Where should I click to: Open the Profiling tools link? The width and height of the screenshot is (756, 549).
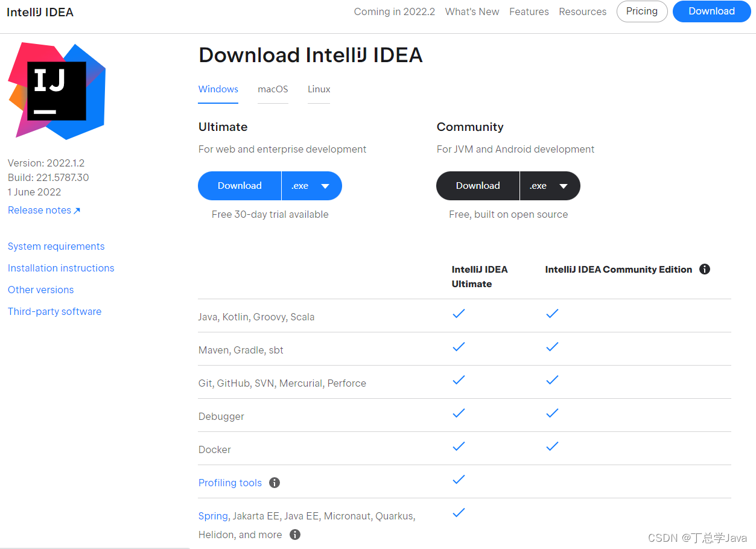pos(230,483)
